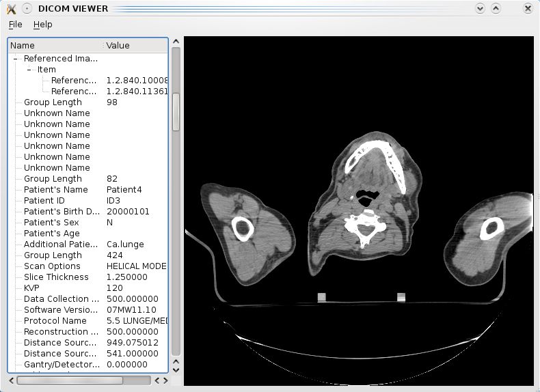540x392 pixels.
Task: Select the Scan Options row
Action: [87, 266]
